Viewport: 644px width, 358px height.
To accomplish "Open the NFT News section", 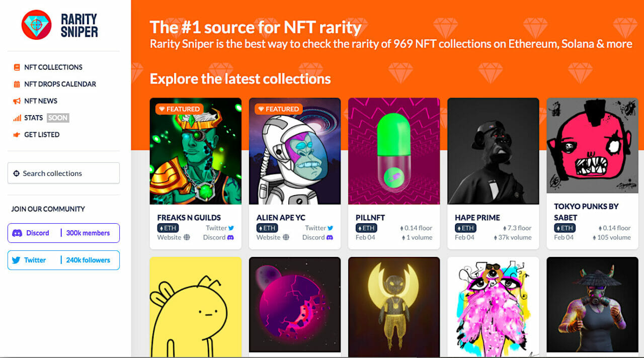I will point(41,101).
